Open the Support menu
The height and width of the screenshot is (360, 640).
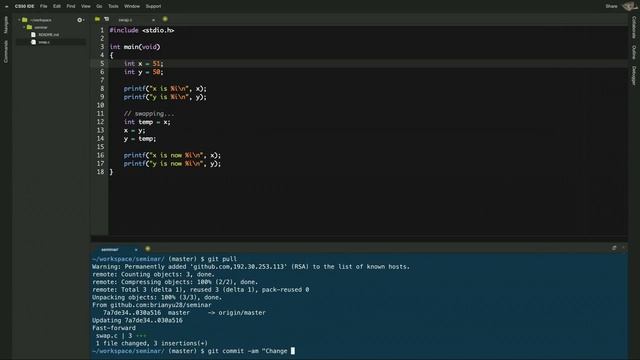153,6
